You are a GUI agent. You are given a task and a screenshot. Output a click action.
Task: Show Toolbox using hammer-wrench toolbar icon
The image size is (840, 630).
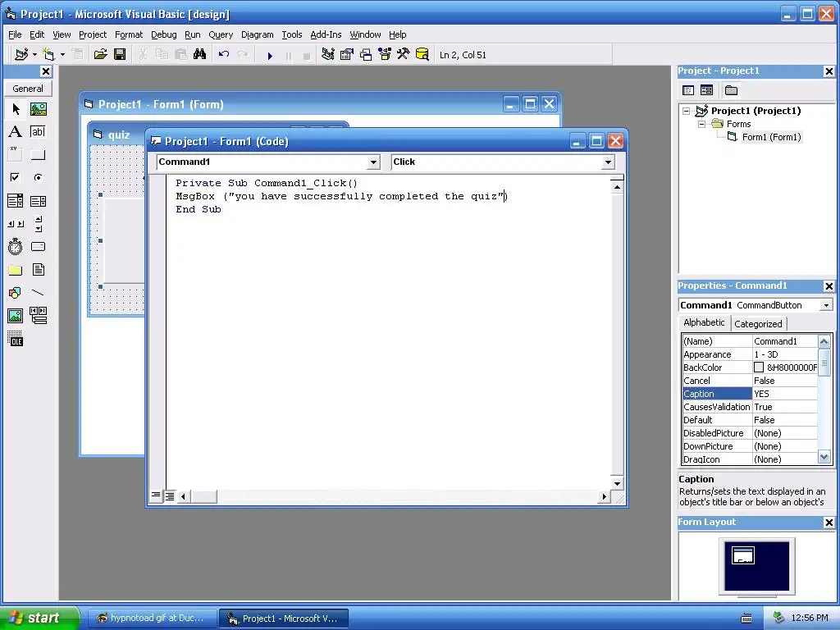(x=403, y=54)
